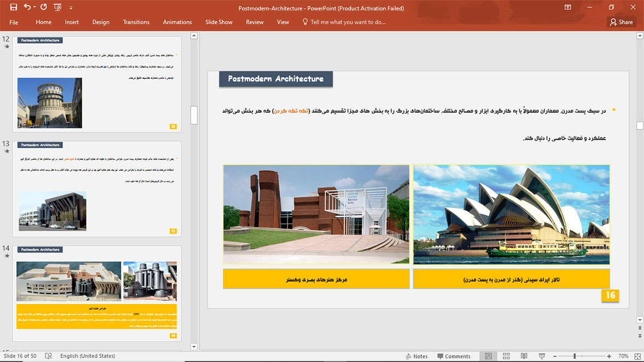
Task: Customize the Quick Access Toolbar dropdown
Action: [71, 8]
